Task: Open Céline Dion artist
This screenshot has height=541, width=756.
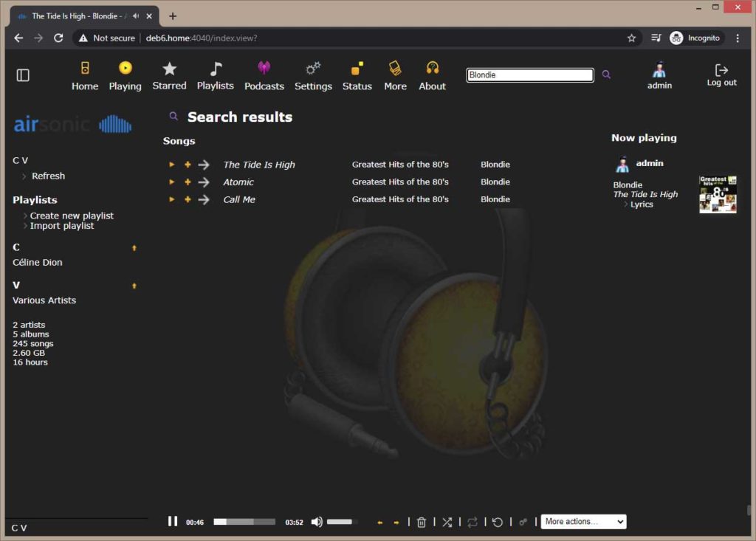Action: point(37,262)
